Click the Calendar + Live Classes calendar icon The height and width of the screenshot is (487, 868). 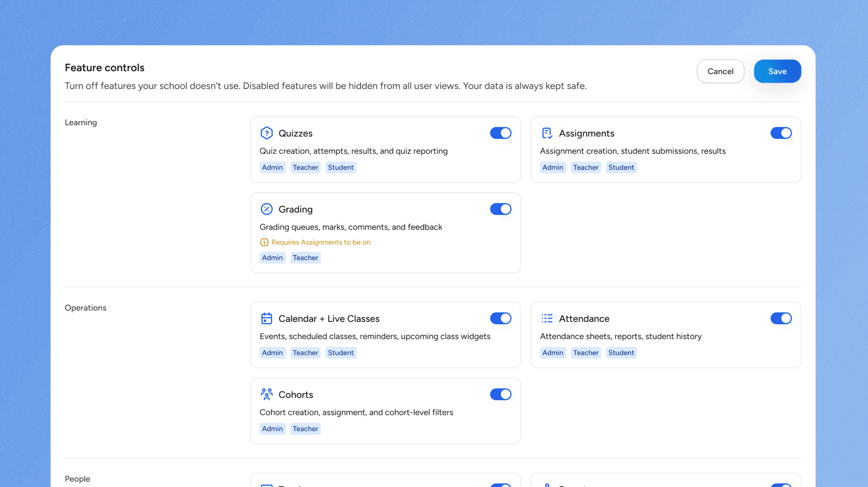[267, 318]
